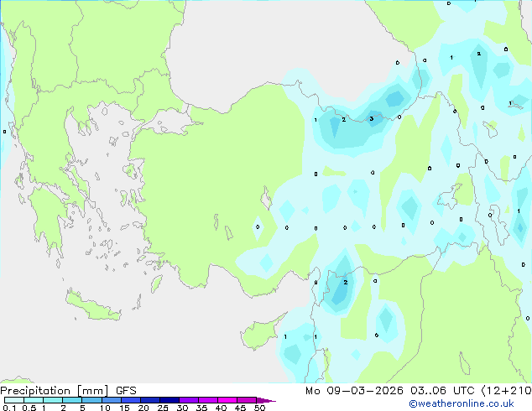Click the '15' legend value label
This screenshot has height=411, width=532.
coord(124,408)
